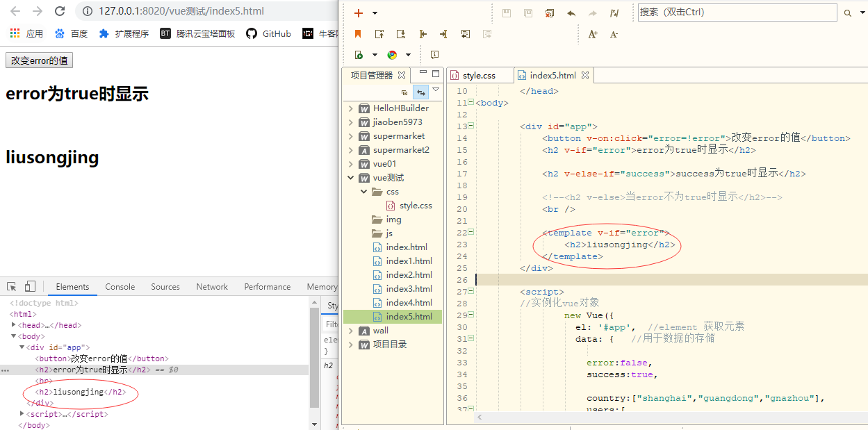
Task: Expand the 项目目录 project
Action: click(351, 345)
